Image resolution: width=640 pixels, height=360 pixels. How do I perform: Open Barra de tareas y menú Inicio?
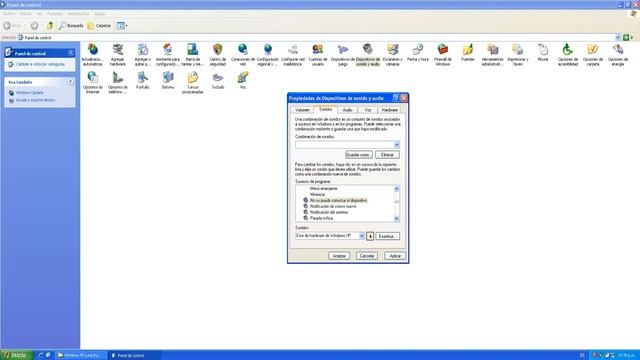[192, 54]
